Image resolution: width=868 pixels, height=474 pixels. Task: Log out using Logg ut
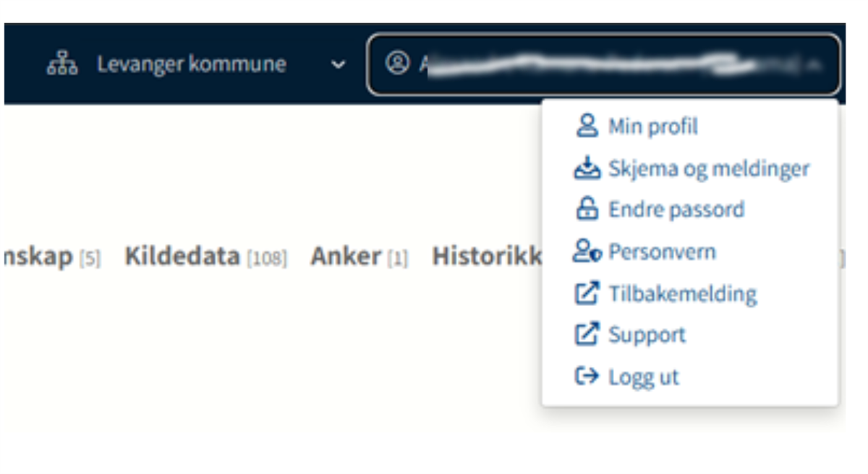coord(643,378)
